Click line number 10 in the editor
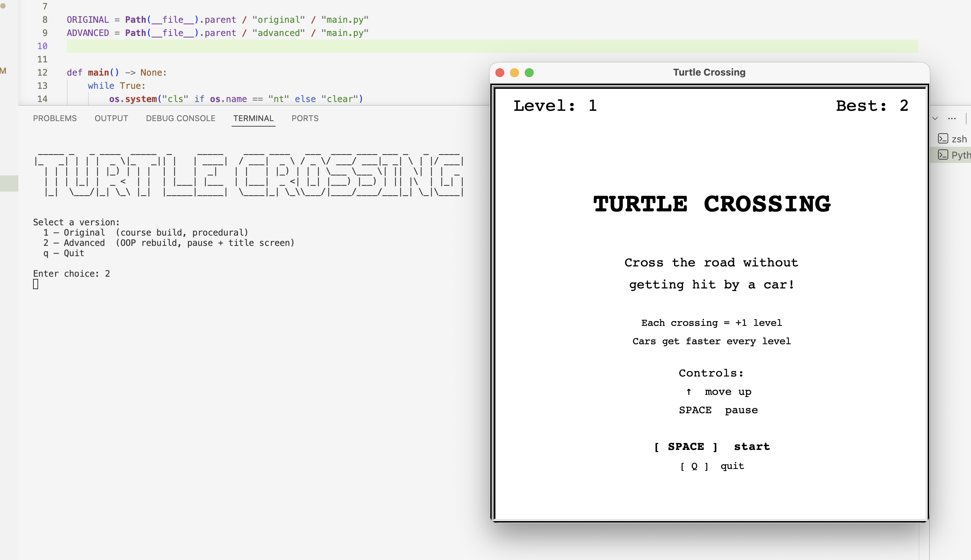 coord(42,46)
